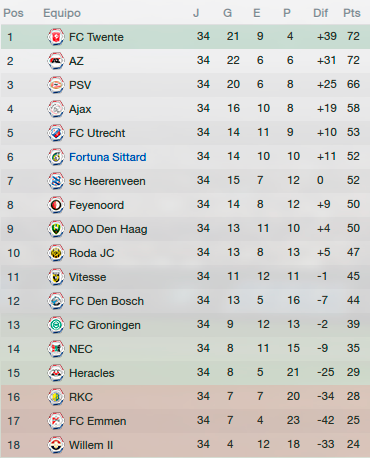Click the NEC team name
The width and height of the screenshot is (370, 458).
click(x=81, y=349)
